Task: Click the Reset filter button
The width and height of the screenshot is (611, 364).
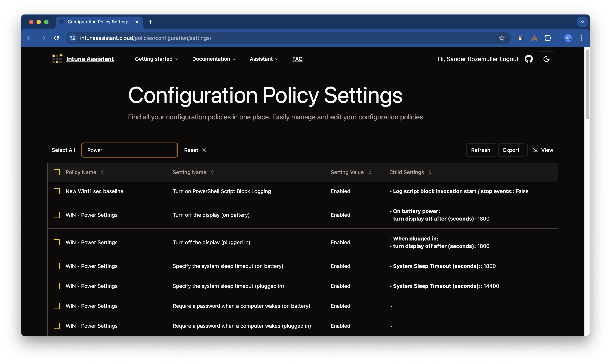Action: click(x=195, y=150)
